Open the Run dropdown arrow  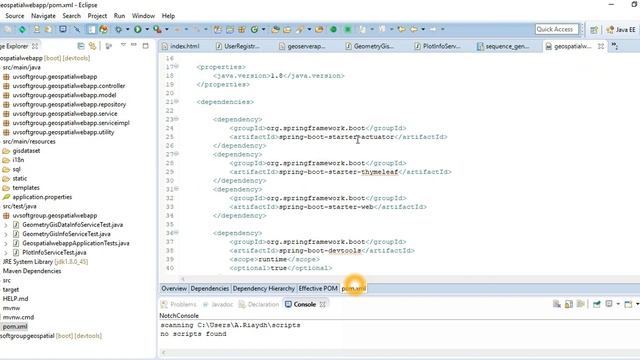(147, 29)
